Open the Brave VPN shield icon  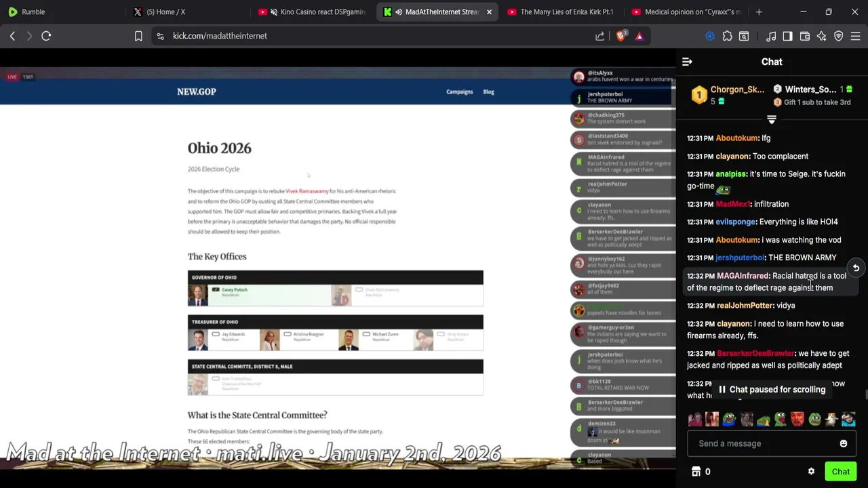839,36
